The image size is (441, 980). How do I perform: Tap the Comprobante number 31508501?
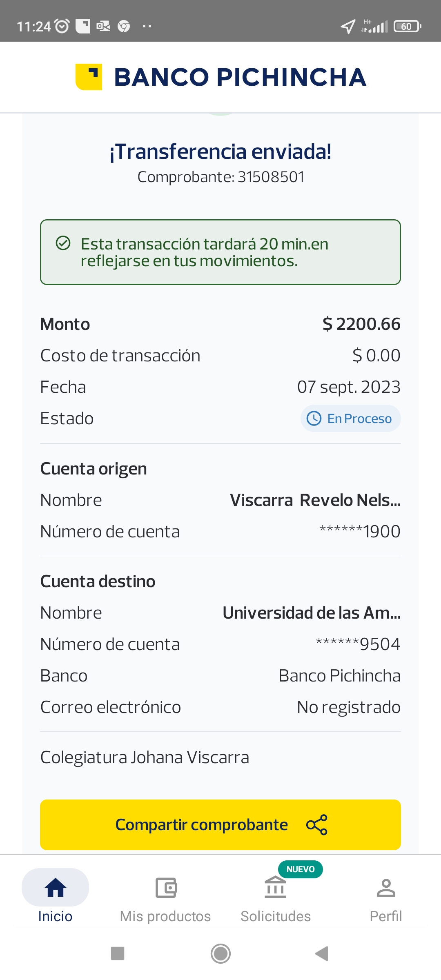click(271, 177)
